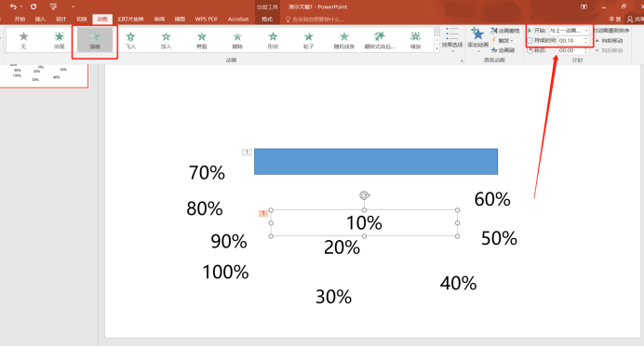644x347 pixels.
Task: Expand the full animation gallery
Action: (x=436, y=48)
